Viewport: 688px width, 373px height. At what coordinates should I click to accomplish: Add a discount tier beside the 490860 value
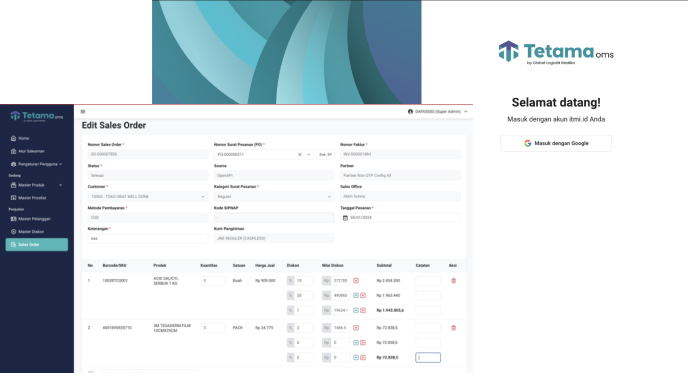pyautogui.click(x=356, y=295)
